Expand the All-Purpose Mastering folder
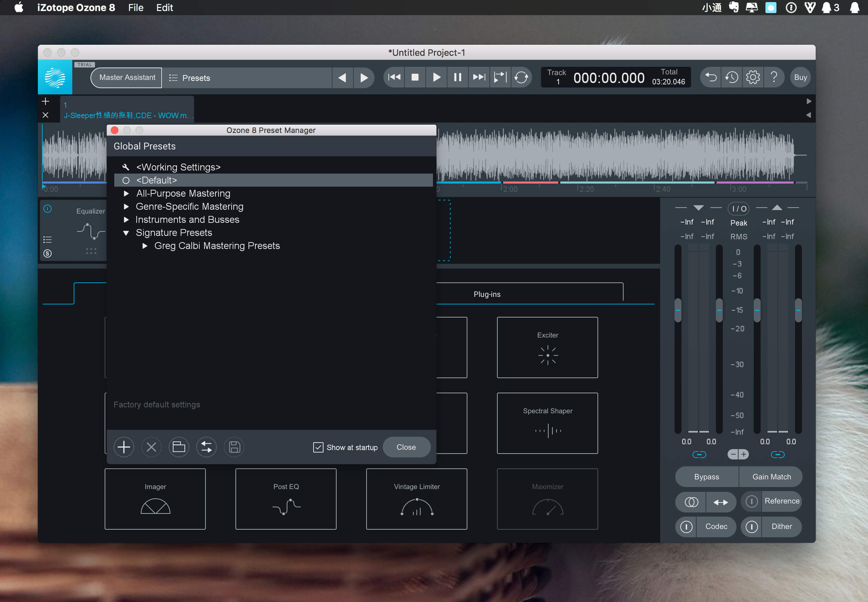This screenshot has height=602, width=868. tap(126, 194)
